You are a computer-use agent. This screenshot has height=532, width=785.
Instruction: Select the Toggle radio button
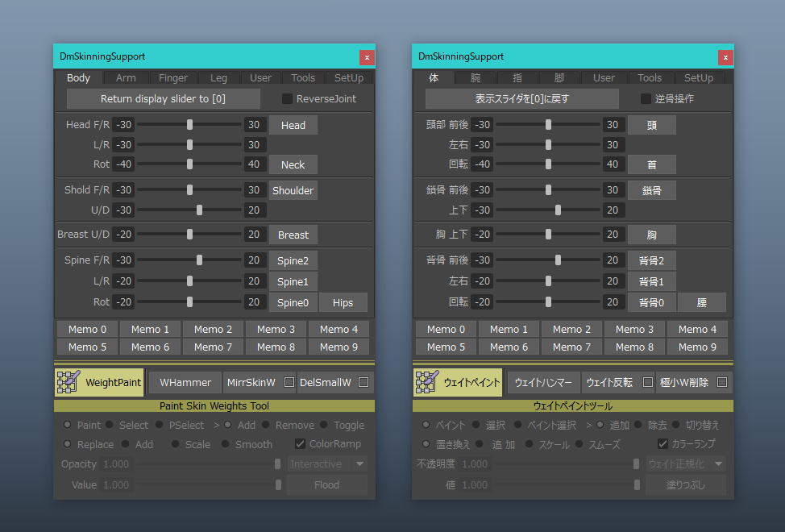[x=324, y=425]
